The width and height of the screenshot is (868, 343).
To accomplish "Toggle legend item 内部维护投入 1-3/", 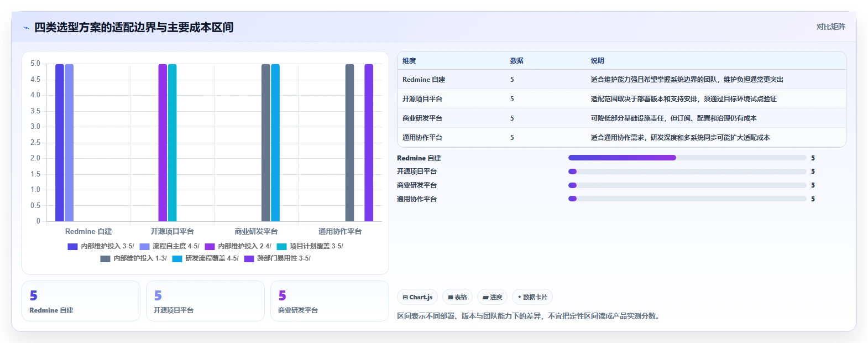I will click(x=133, y=258).
